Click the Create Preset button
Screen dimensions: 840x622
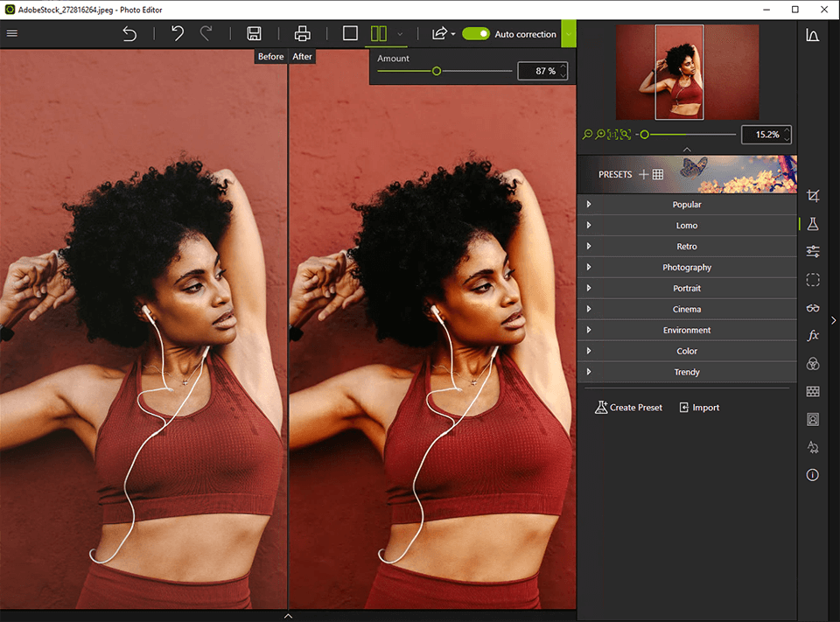[x=628, y=408]
